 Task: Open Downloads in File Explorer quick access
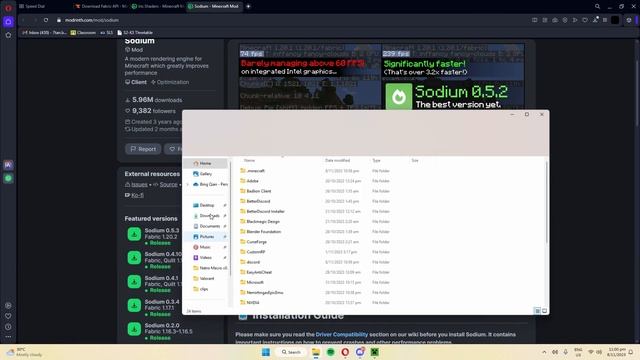pos(209,216)
